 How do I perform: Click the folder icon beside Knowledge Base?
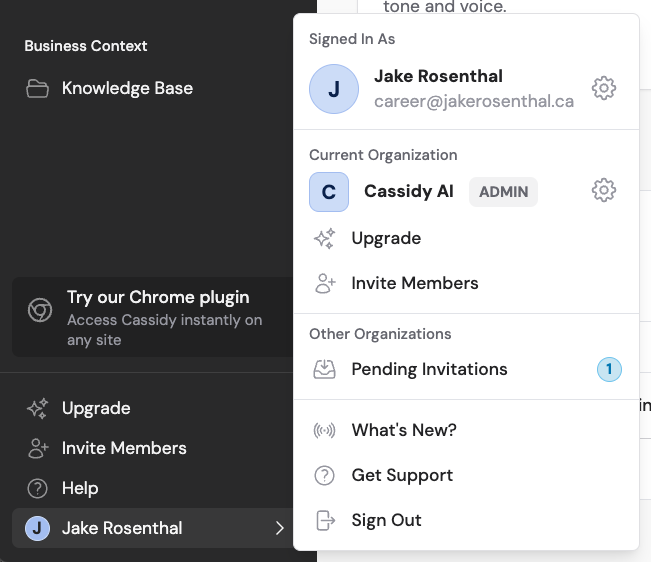(x=37, y=88)
